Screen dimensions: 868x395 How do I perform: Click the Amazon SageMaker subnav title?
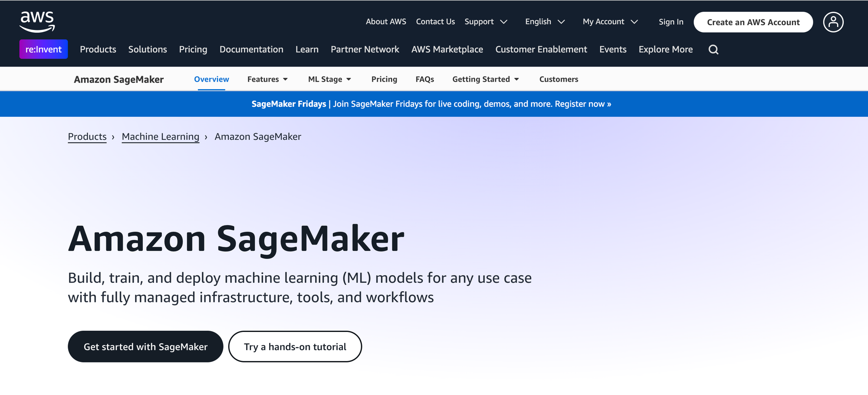point(118,80)
